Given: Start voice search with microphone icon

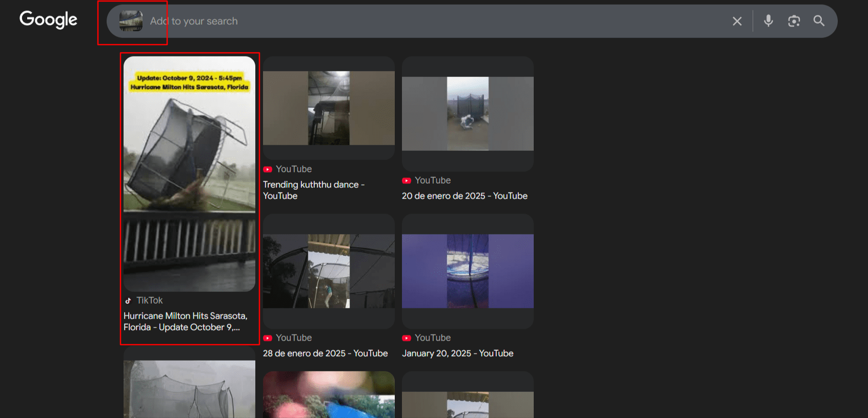Looking at the screenshot, I should point(768,21).
